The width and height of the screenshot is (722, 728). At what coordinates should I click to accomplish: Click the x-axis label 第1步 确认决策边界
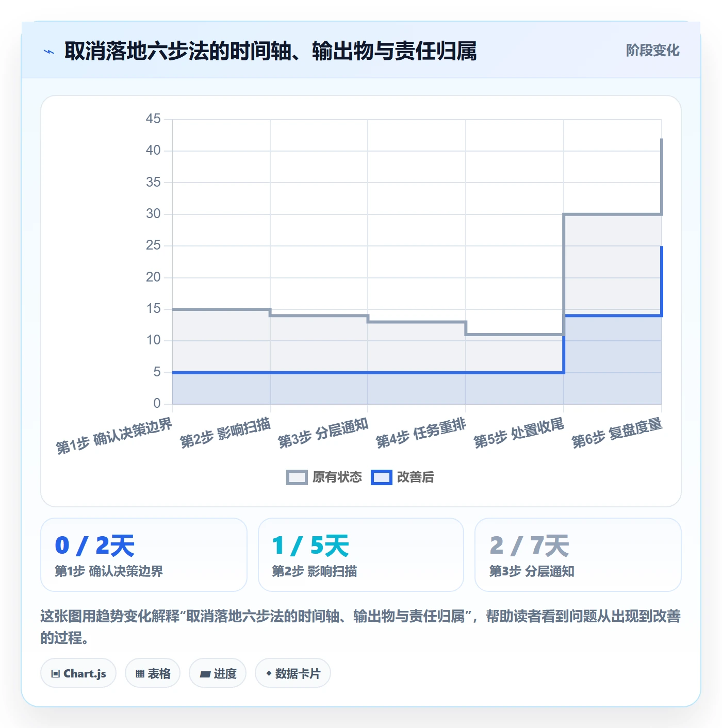tap(114, 436)
